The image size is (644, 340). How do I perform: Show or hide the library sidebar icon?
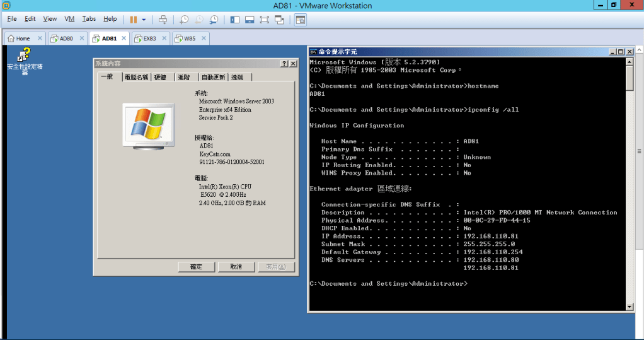[235, 20]
